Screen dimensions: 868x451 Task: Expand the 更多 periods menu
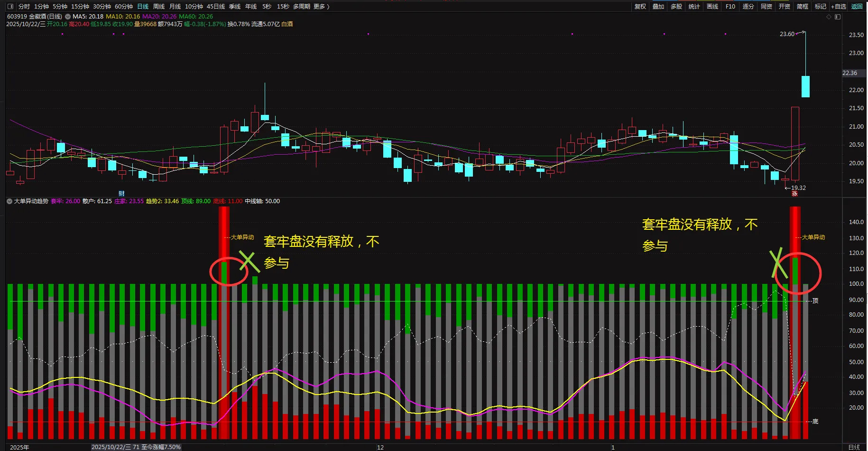(x=321, y=7)
